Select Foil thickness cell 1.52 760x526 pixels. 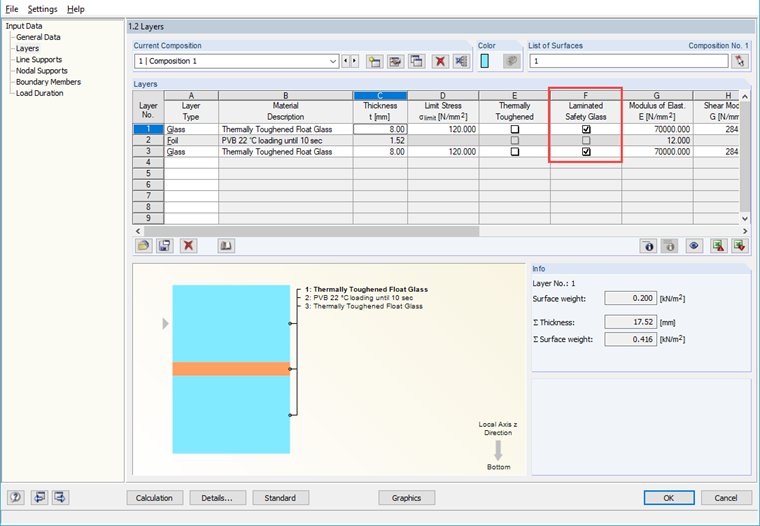380,141
